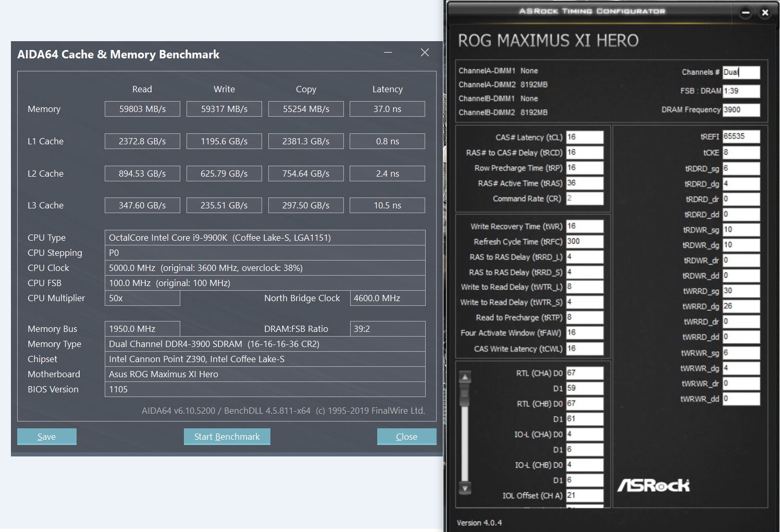The height and width of the screenshot is (532, 780).
Task: Click the CPU Clock value 5000.0 MHz
Action: pyautogui.click(x=265, y=268)
